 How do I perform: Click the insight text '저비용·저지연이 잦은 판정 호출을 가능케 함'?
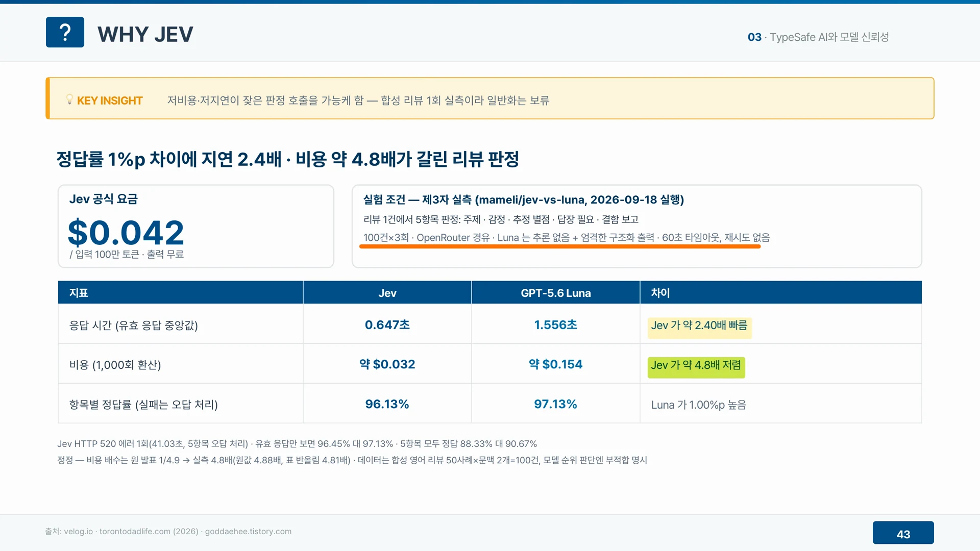pos(265,101)
